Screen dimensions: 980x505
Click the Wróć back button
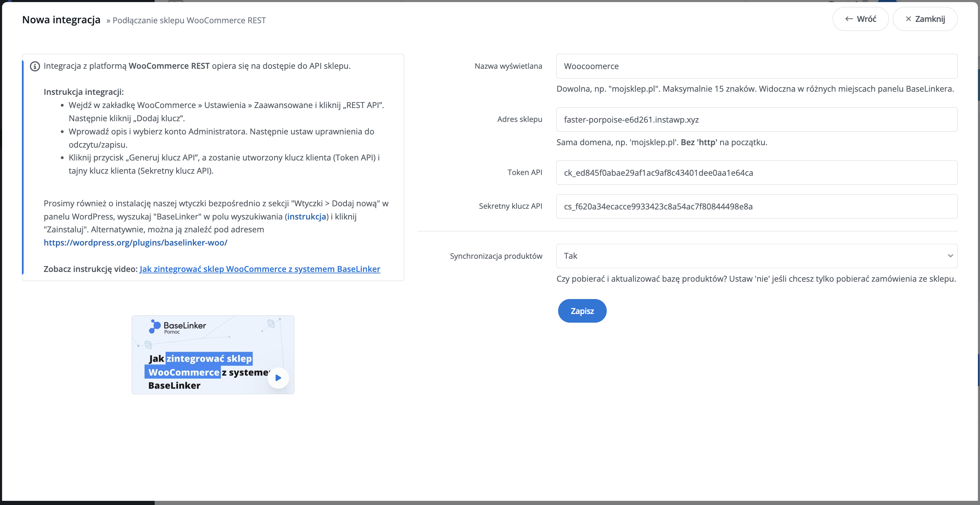click(x=860, y=19)
